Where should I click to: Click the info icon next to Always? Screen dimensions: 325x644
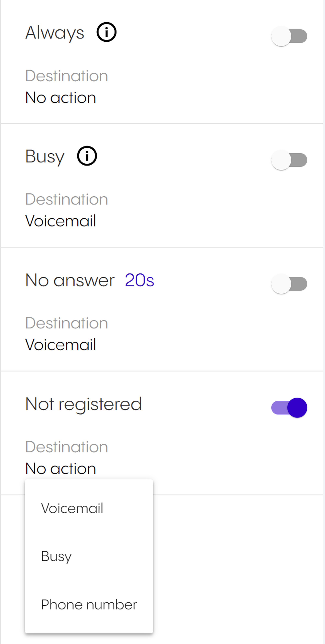pos(106,32)
